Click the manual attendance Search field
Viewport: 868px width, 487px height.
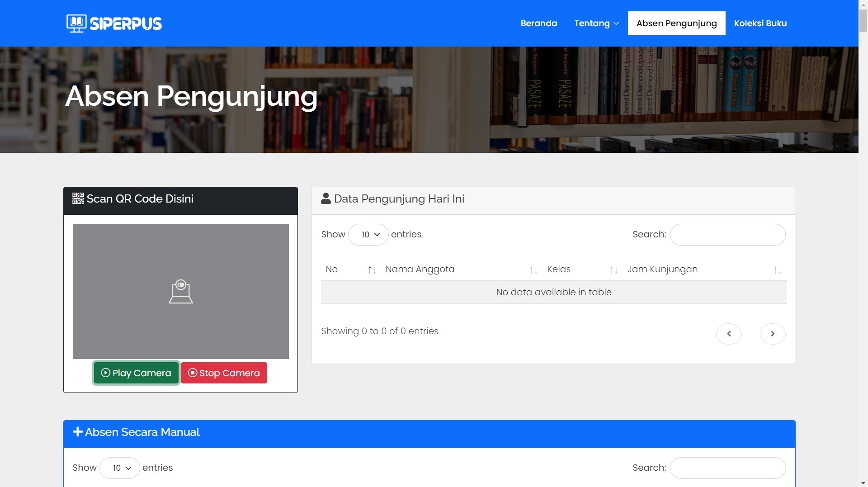(727, 468)
